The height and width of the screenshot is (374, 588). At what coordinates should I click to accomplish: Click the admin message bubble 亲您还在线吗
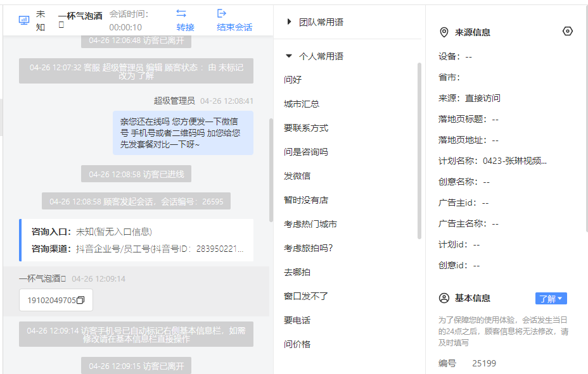point(183,133)
